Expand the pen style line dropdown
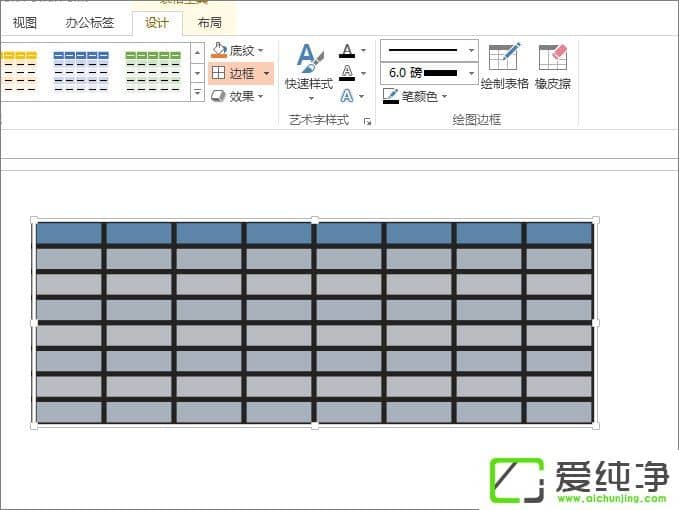This screenshot has width=679, height=510. click(471, 49)
